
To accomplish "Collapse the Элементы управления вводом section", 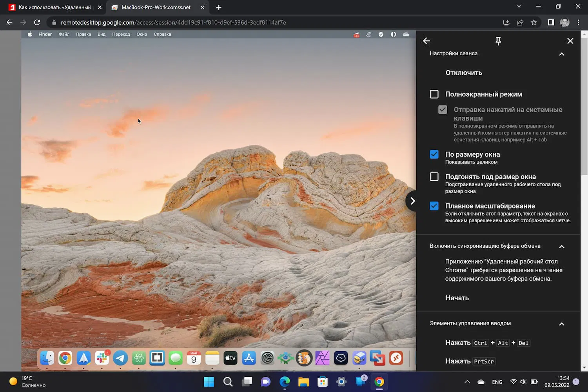I will [x=562, y=324].
